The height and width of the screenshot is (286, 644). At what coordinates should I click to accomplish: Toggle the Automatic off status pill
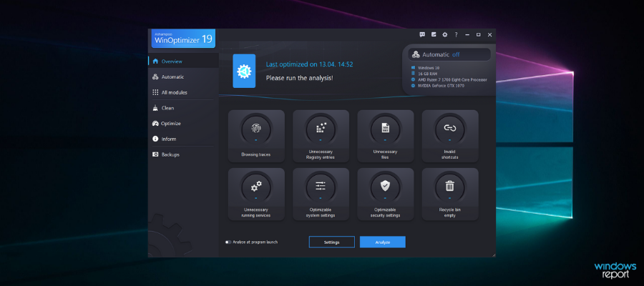click(449, 54)
